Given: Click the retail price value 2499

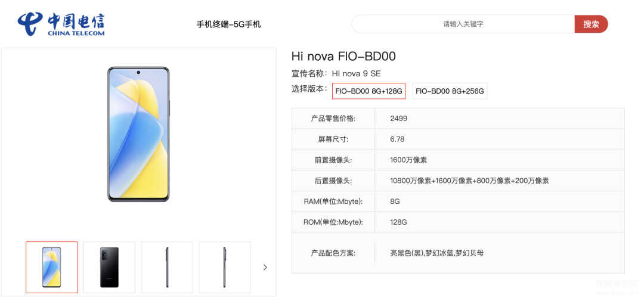Looking at the screenshot, I should pos(398,119).
